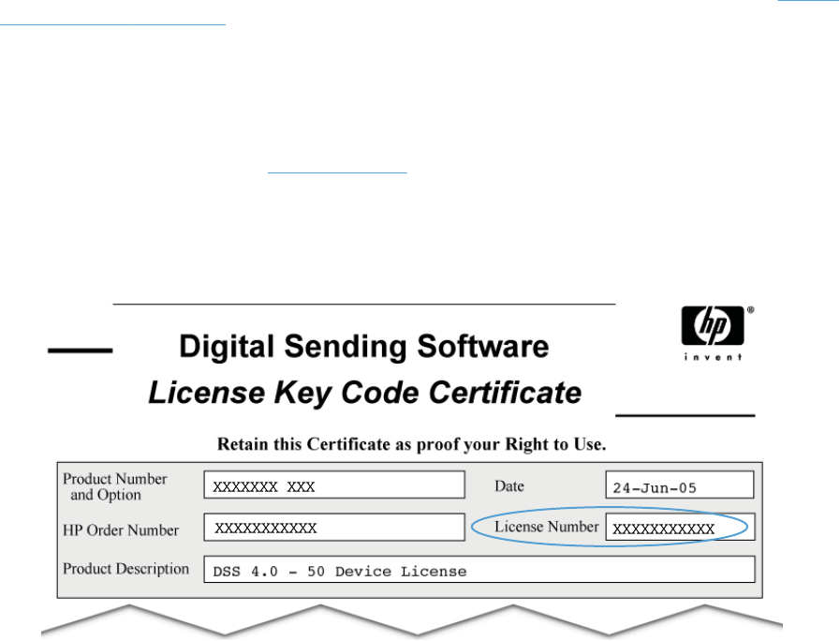
Task: Click the 'DSS 4.0 – 50 Device License' field
Action: tap(479, 570)
